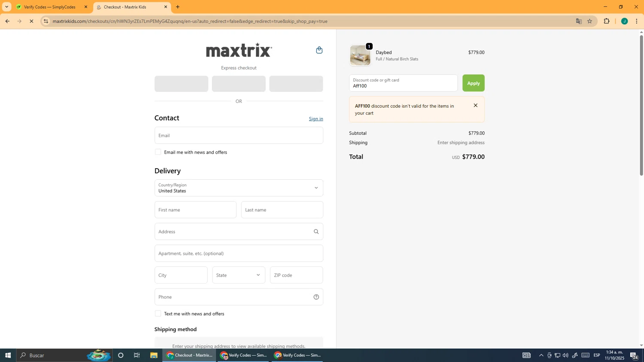Open the network icon in system tray
This screenshot has width=644, height=362.
(x=557, y=355)
